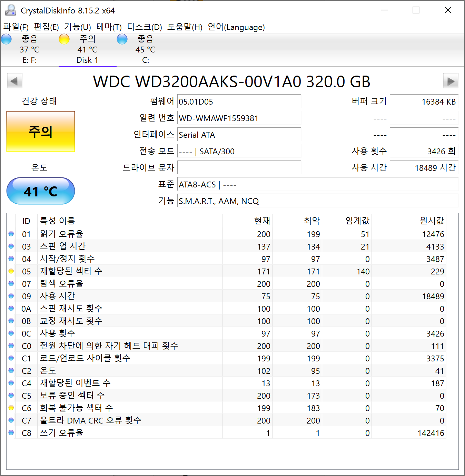Select the blue status orb for C: disk
Screen dimensions: 465x476
click(x=122, y=39)
